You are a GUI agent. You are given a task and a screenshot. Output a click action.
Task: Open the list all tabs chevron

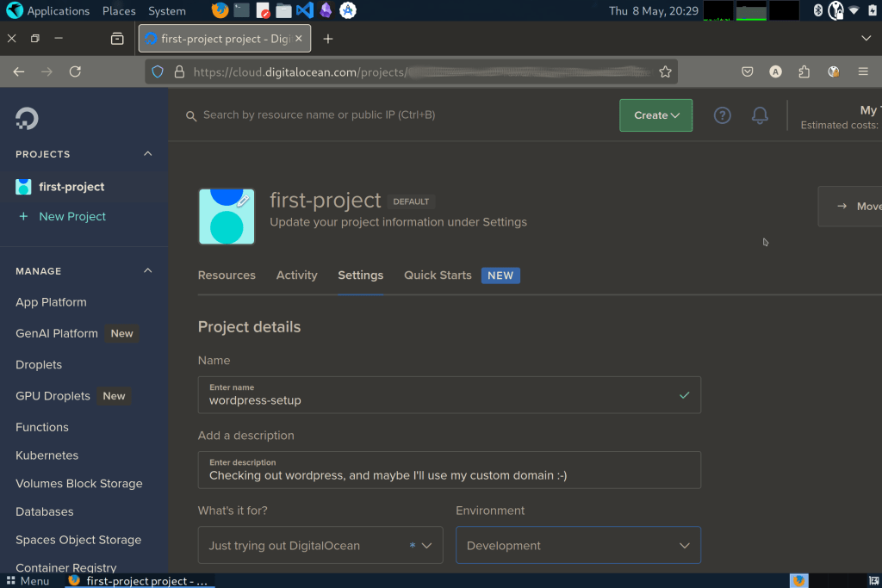[x=866, y=38]
